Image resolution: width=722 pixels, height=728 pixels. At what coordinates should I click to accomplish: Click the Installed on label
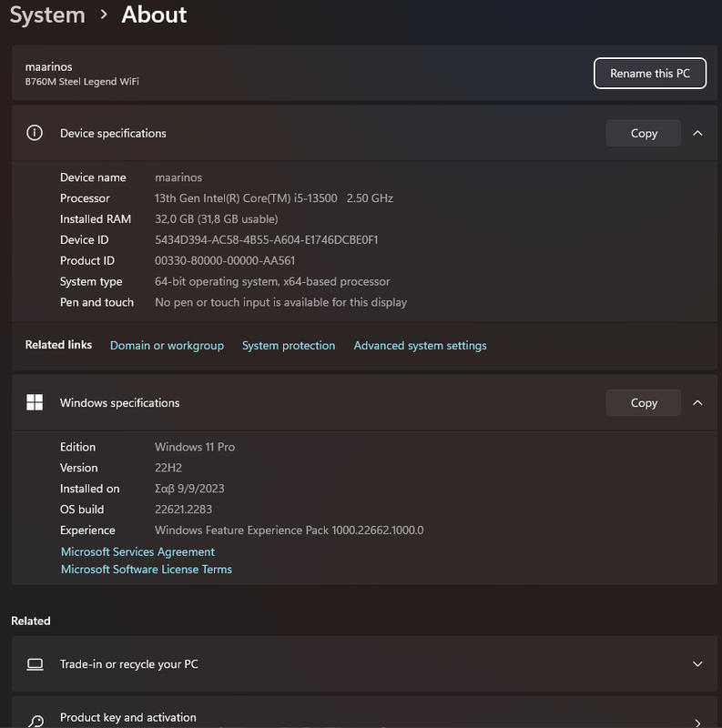click(89, 489)
